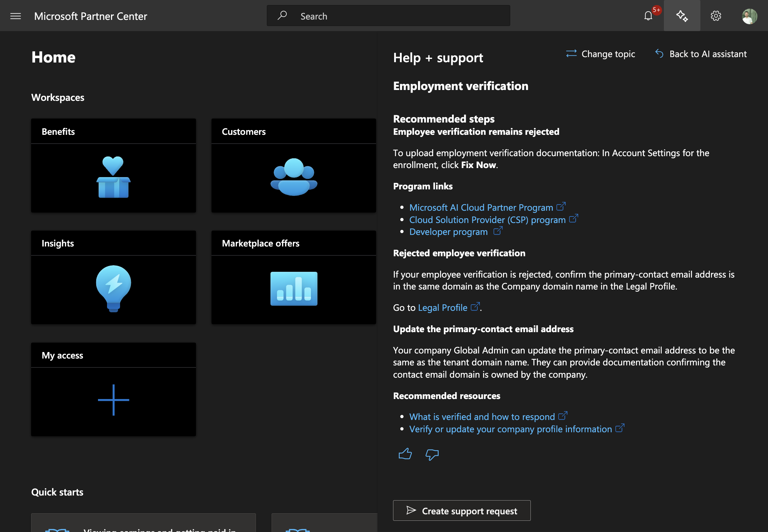Click the external-link icon beside Legal Profile
The width and height of the screenshot is (768, 532).
pos(475,306)
